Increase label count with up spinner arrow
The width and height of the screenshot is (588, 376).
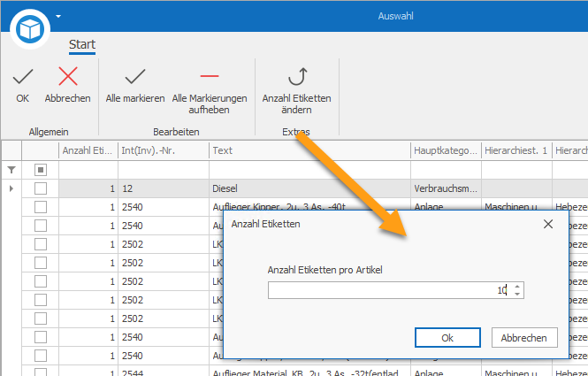517,287
